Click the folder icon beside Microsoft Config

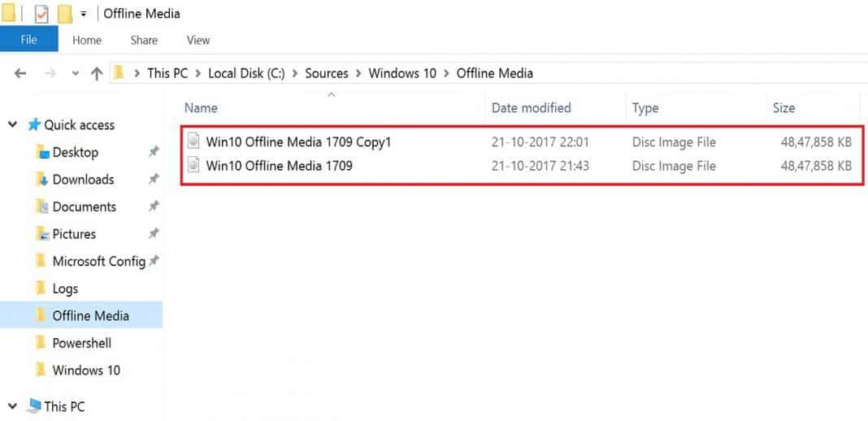click(x=41, y=261)
